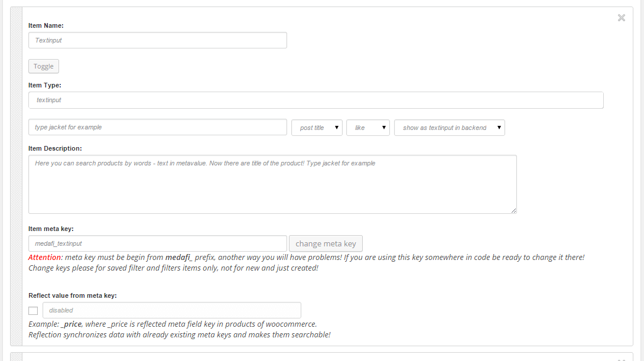Click the 'Reflect value from meta key:' label

point(72,295)
